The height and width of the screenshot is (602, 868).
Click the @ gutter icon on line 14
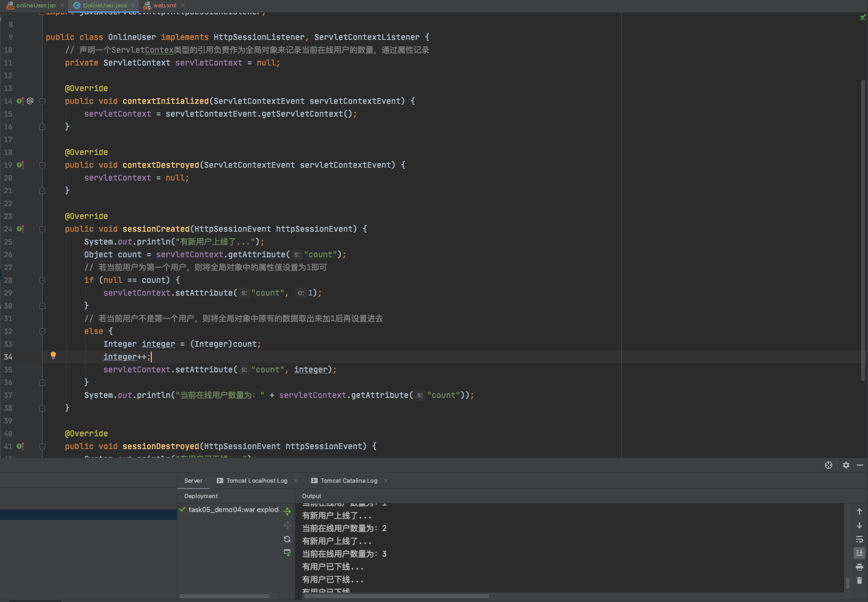(30, 101)
